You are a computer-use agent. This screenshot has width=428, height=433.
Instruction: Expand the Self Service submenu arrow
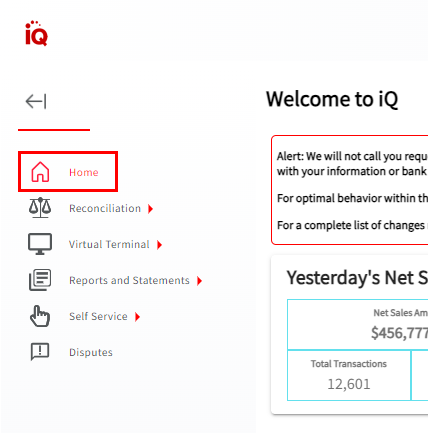click(x=137, y=317)
